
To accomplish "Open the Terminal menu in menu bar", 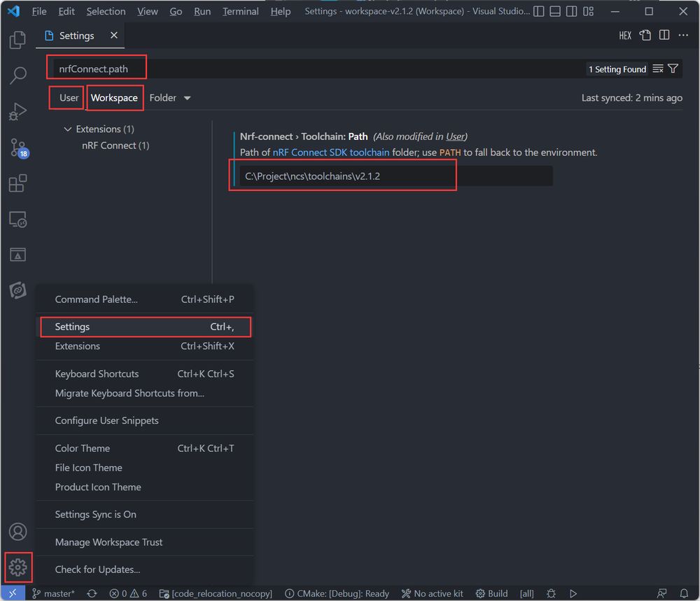I will tap(240, 12).
